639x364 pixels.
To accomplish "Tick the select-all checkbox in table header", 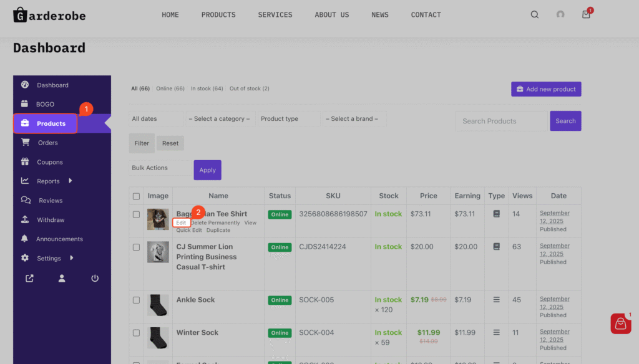I will (137, 196).
